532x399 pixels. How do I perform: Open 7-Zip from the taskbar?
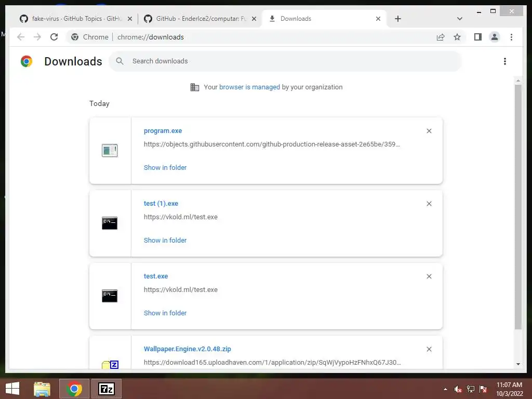106,389
